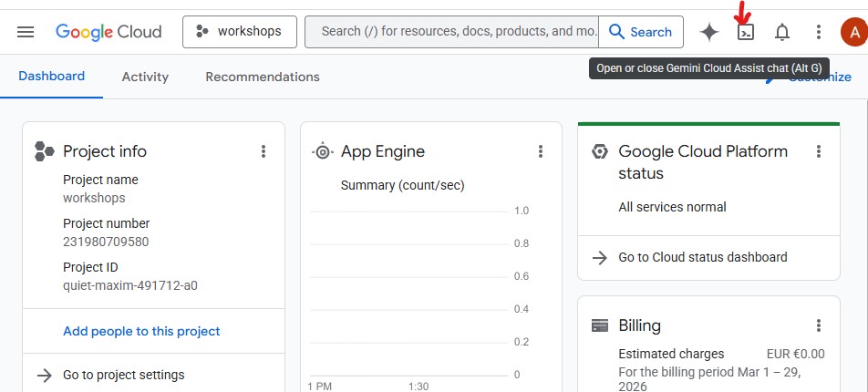Switch to the Recommendations tab
The height and width of the screenshot is (392, 868).
263,77
